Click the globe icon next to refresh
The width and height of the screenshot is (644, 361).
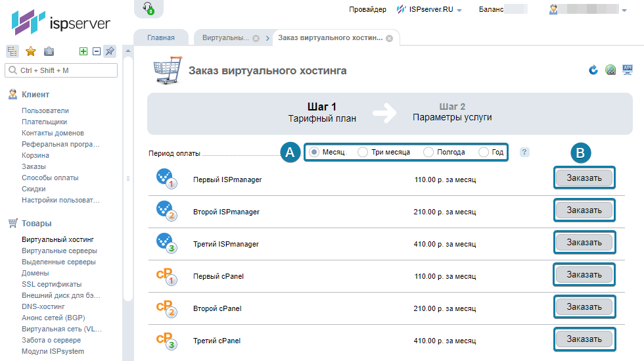tap(610, 70)
